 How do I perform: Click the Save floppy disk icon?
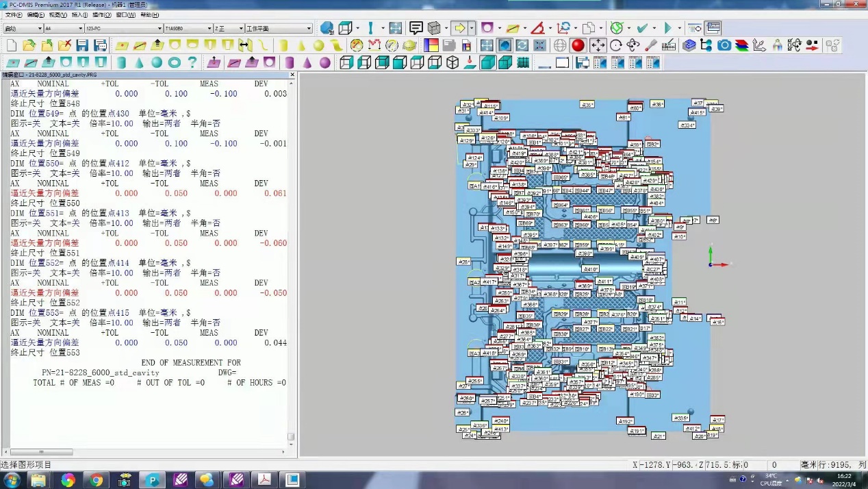pyautogui.click(x=82, y=45)
